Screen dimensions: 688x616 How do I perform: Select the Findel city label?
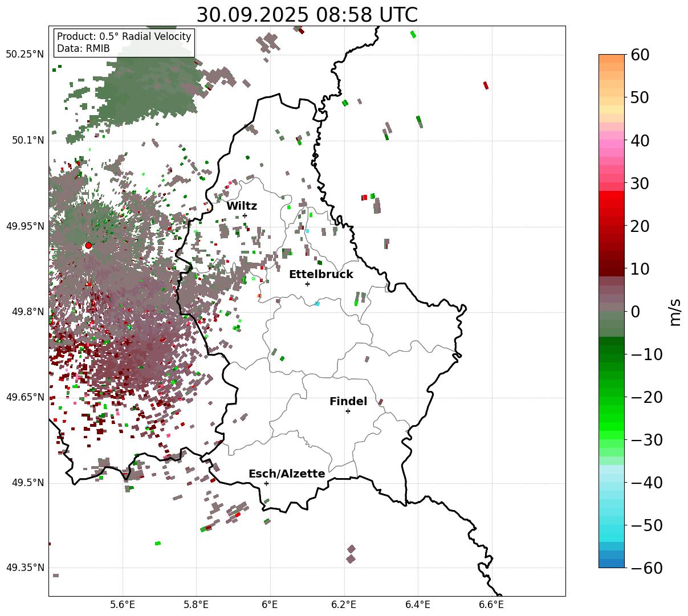click(348, 402)
